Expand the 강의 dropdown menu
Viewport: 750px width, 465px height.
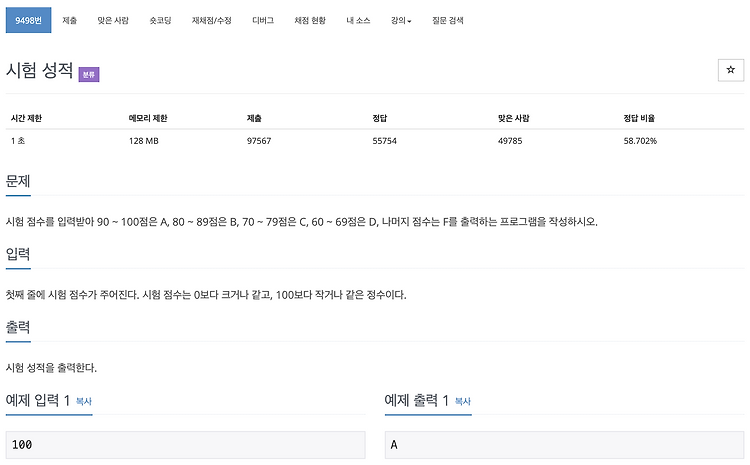401,20
